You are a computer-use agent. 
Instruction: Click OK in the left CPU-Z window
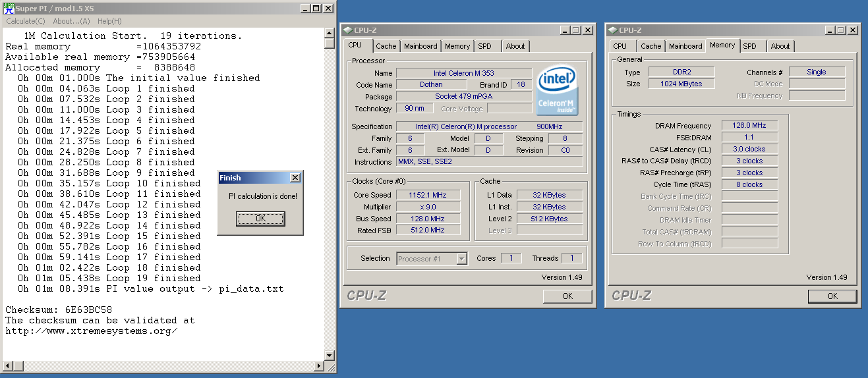point(567,296)
